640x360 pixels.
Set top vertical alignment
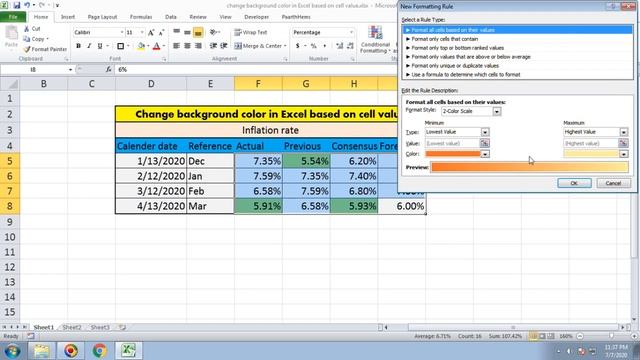(x=176, y=32)
